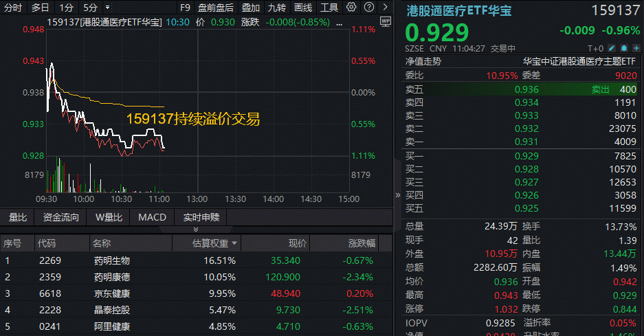644x336 pixels.
Task: Toggle the 九转 indicator
Action: coord(277,8)
